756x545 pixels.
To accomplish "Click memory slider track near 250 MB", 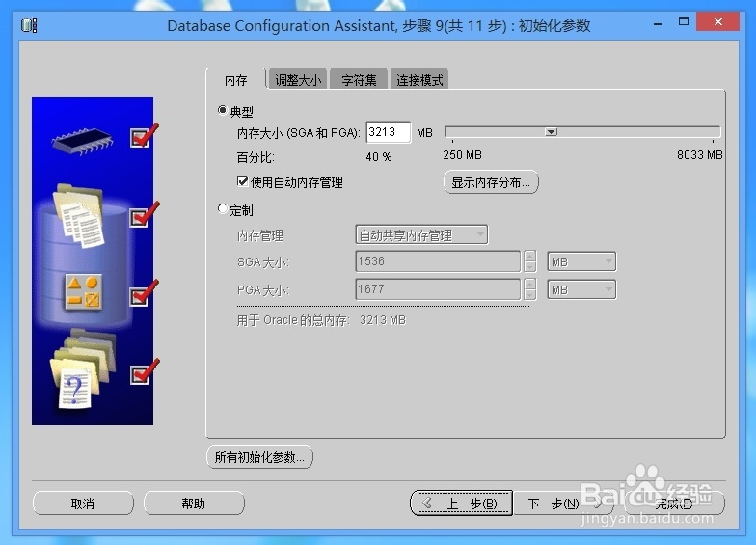I will [x=455, y=131].
